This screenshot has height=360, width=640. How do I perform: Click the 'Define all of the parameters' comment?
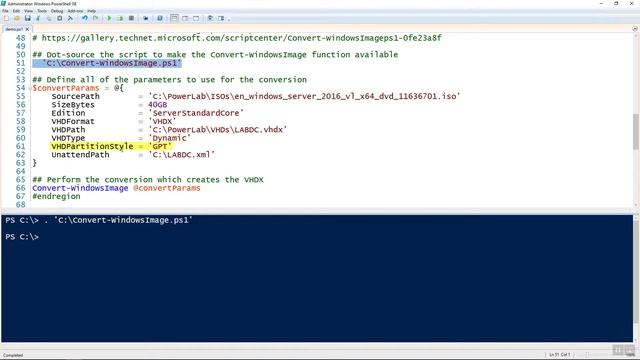169,80
